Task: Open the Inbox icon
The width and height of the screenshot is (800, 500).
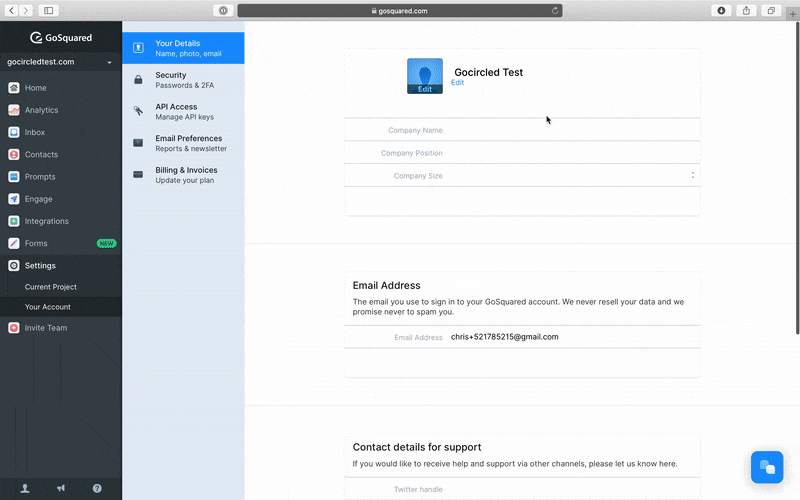Action: click(x=14, y=132)
